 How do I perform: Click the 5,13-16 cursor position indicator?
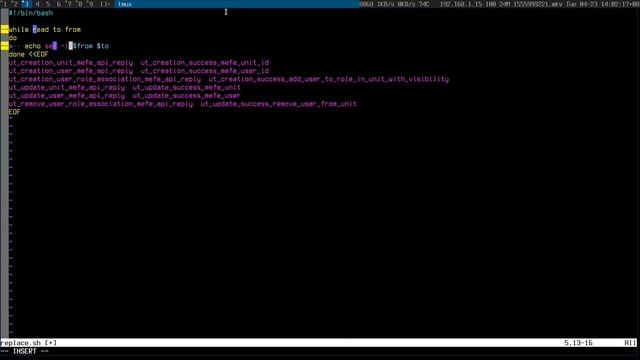click(578, 343)
